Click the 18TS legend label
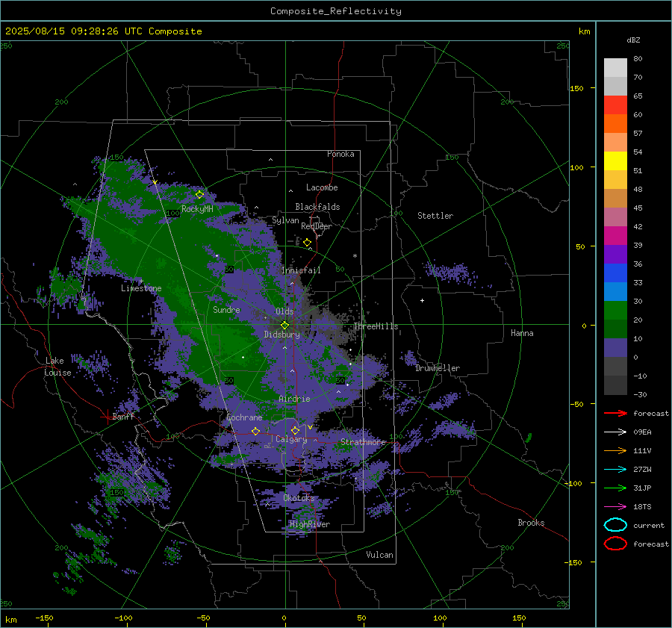 (642, 507)
